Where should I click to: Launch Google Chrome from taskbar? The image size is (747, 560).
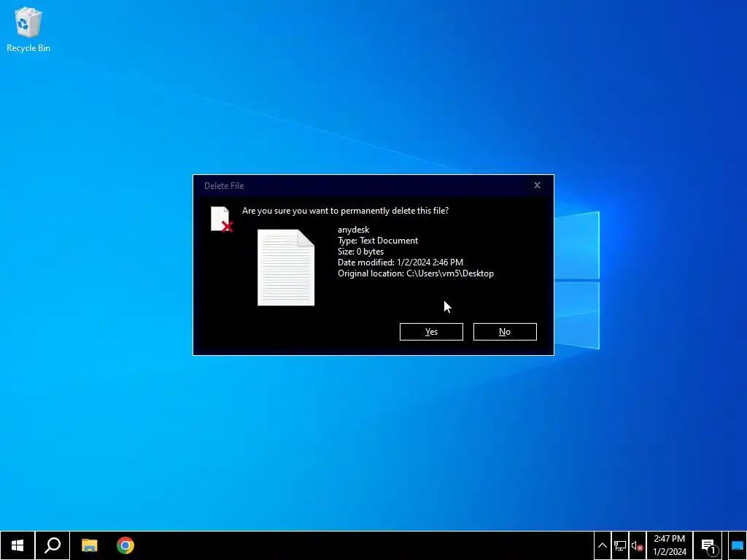pyautogui.click(x=125, y=545)
